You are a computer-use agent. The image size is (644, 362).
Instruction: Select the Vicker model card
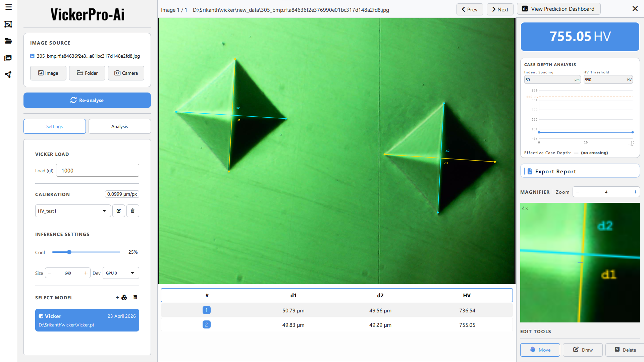[x=87, y=320]
